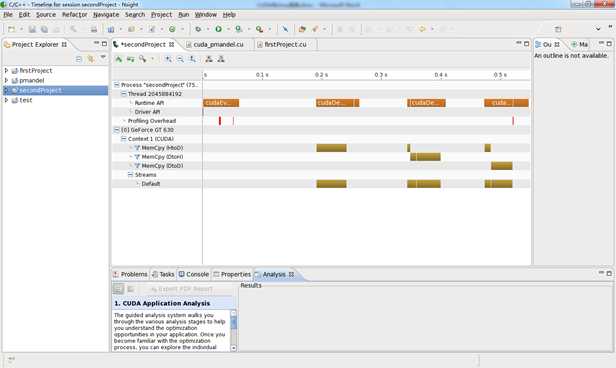Click the green Build target icon

point(172,29)
